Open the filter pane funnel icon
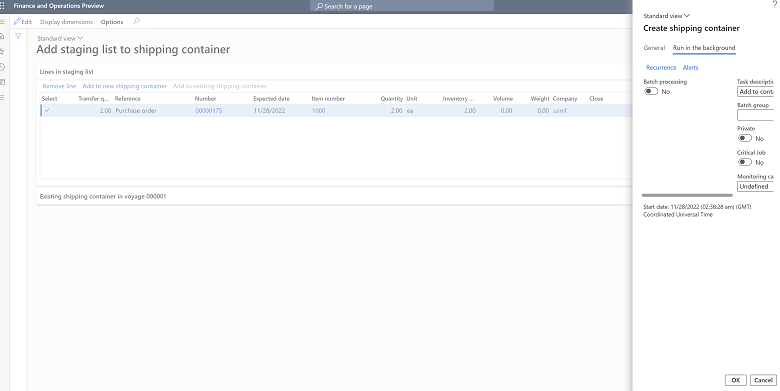This screenshot has width=780, height=391. [x=18, y=36]
